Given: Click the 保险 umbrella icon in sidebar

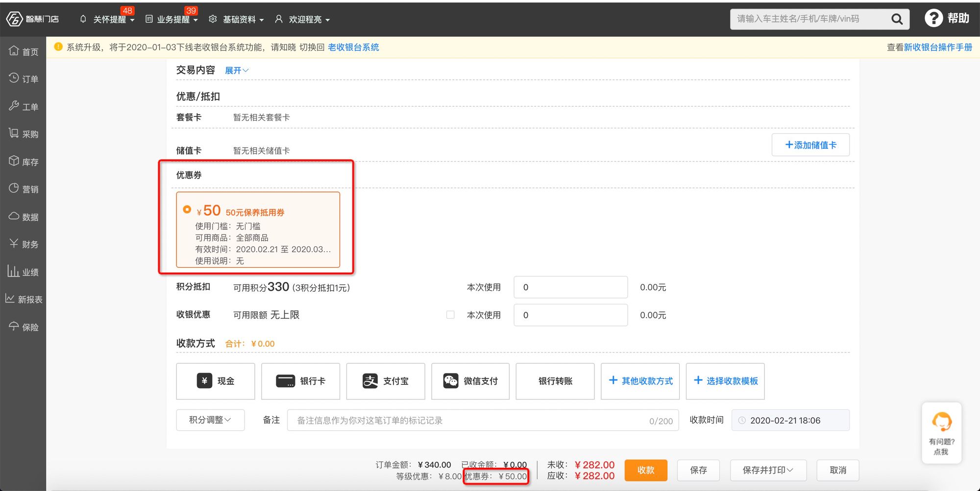Looking at the screenshot, I should 14,326.
